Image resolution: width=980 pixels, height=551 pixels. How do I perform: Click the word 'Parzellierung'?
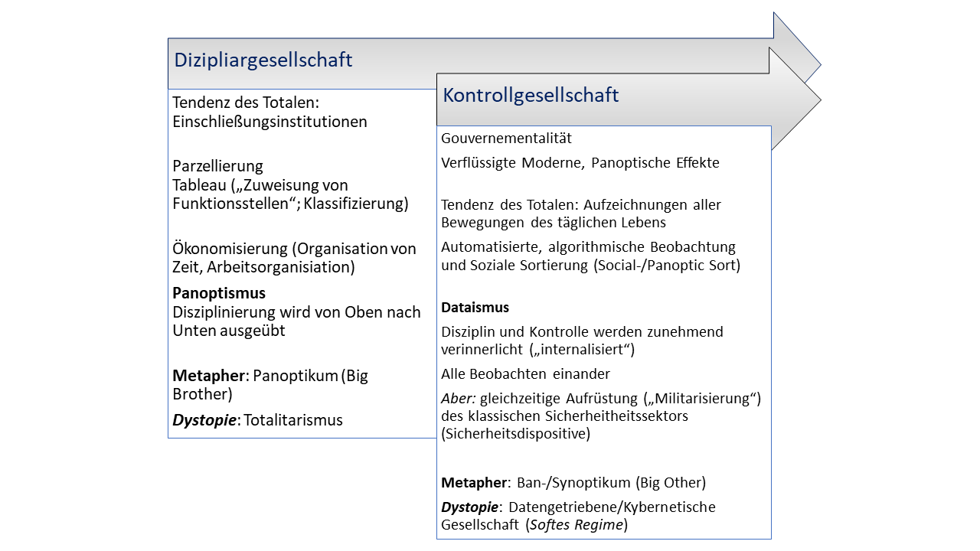click(217, 166)
